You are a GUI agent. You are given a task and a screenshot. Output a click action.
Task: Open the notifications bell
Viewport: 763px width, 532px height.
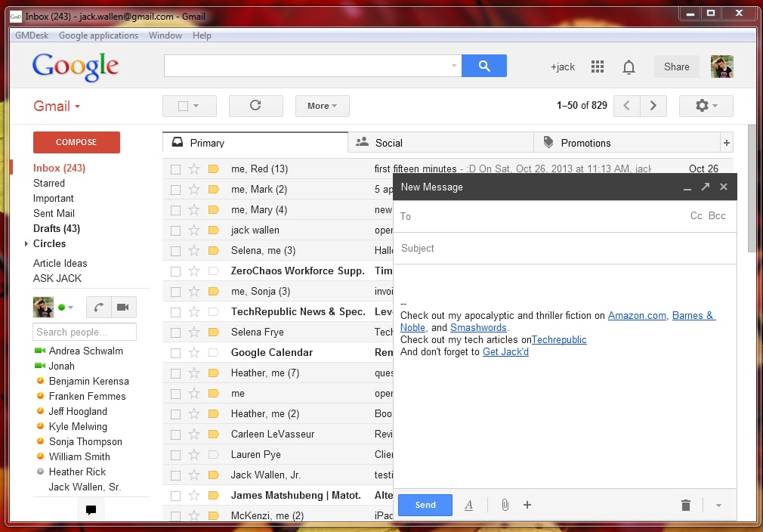[x=629, y=66]
